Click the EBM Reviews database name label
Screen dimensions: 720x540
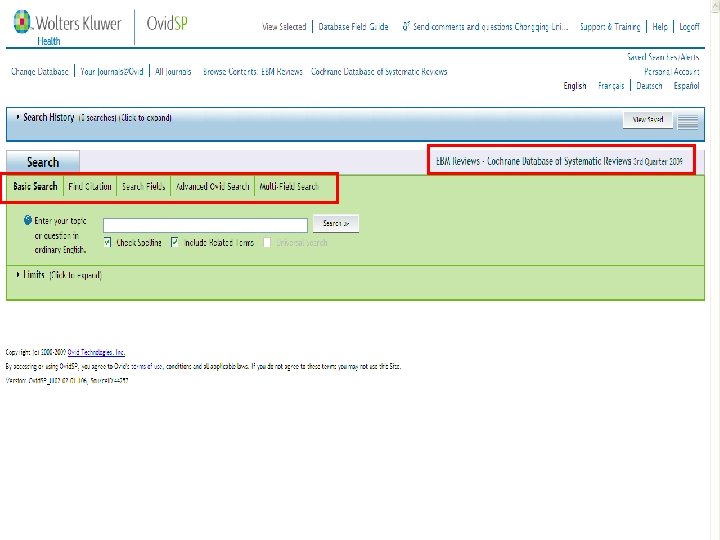(559, 161)
